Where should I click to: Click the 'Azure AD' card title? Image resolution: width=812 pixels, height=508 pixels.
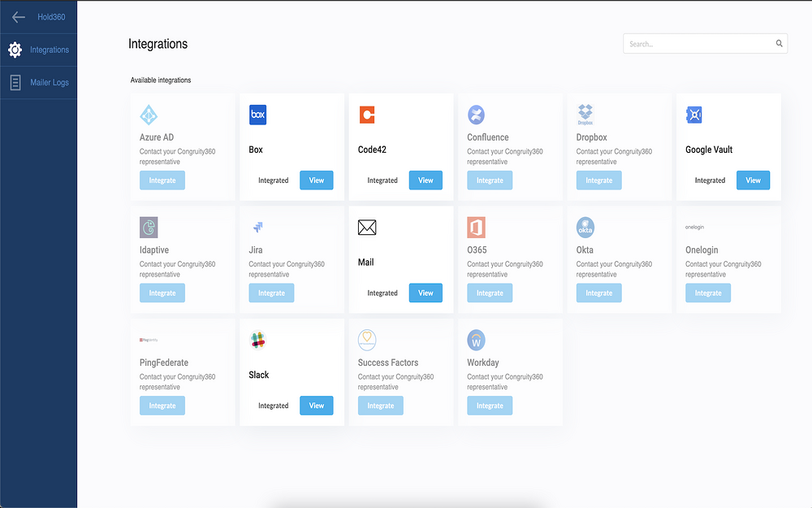point(157,137)
